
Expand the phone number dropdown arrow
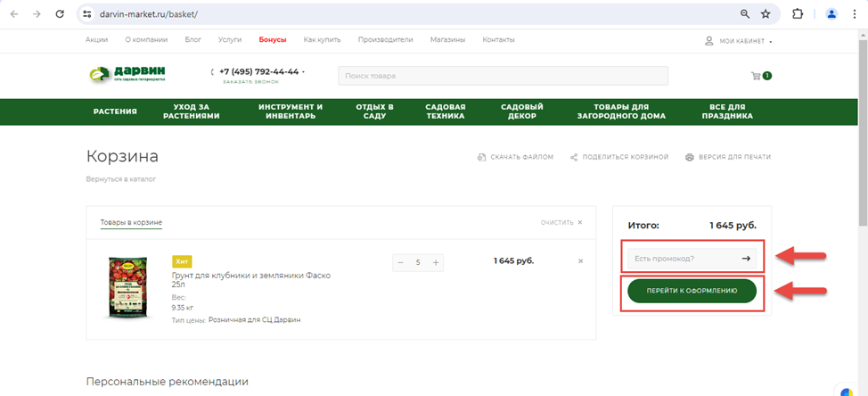coord(303,72)
